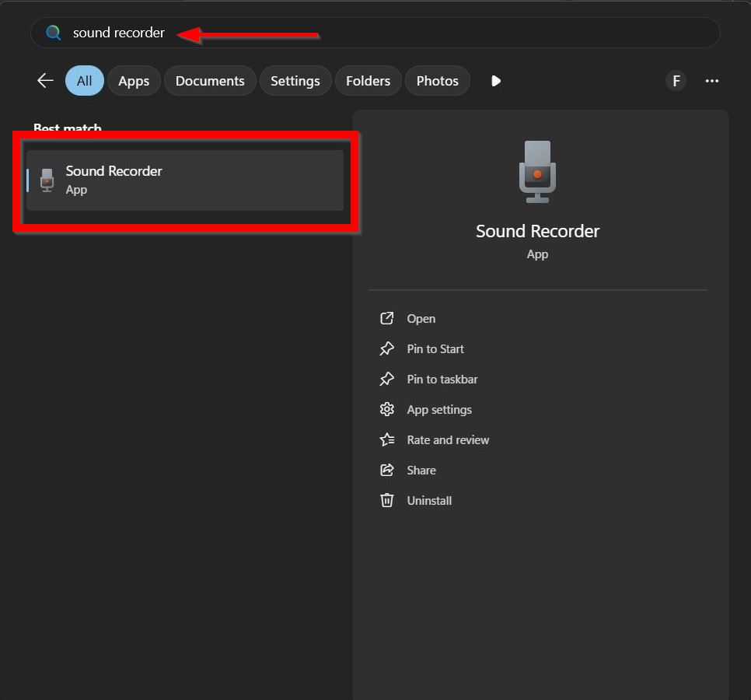Click the trash can Uninstall icon
The width and height of the screenshot is (751, 700).
(386, 500)
